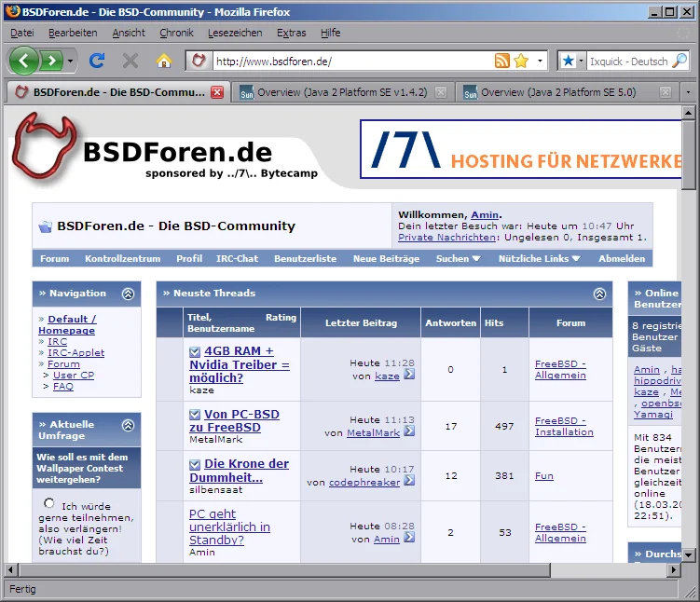Image resolution: width=700 pixels, height=602 pixels.
Task: Collapse the Neuste Threads panel
Action: pyautogui.click(x=599, y=294)
